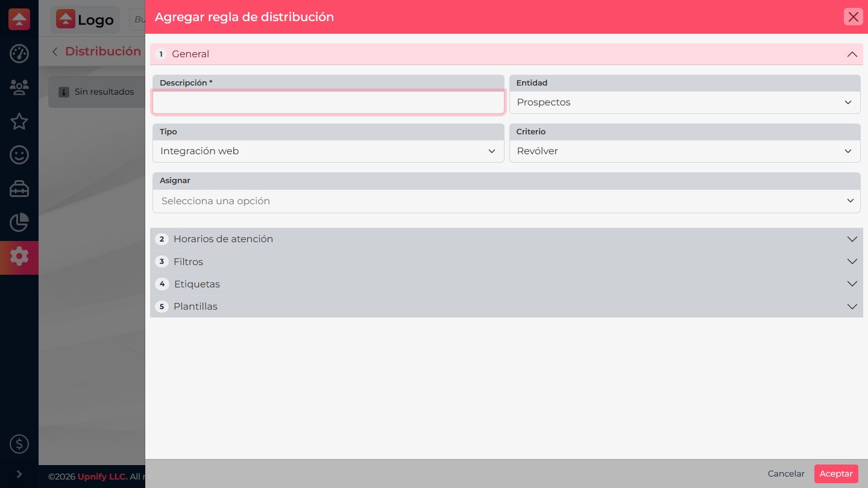Viewport: 868px width, 488px height.
Task: Expand the Horarios de atención section
Action: click(x=506, y=239)
